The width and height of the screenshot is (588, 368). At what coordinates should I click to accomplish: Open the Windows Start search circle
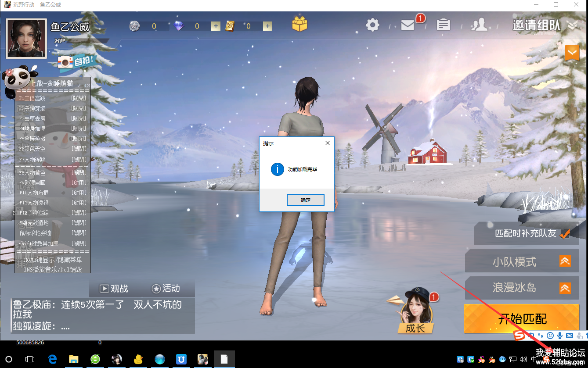[x=9, y=359]
